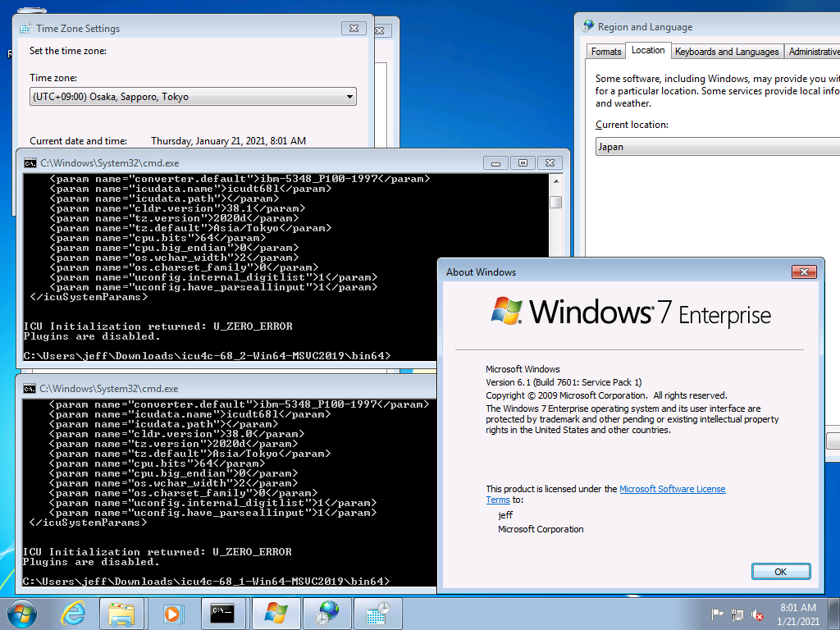840x630 pixels.
Task: Expand the Time zone dropdown list
Action: point(193,97)
